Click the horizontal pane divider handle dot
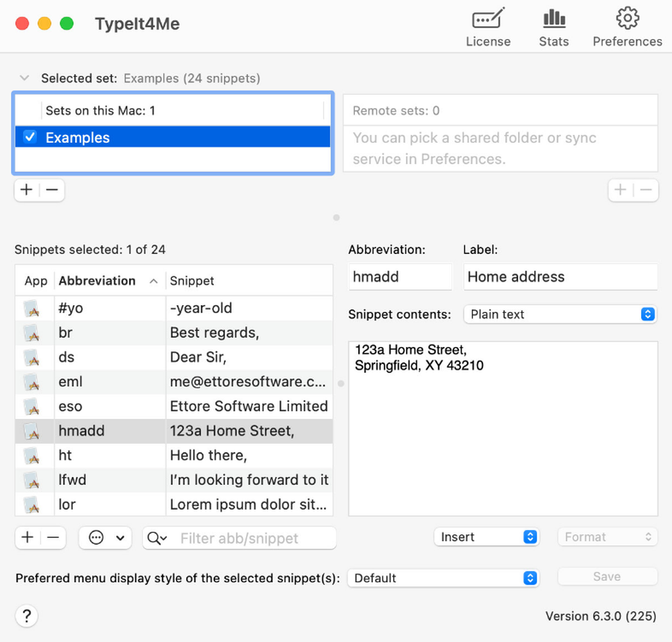 click(x=337, y=217)
